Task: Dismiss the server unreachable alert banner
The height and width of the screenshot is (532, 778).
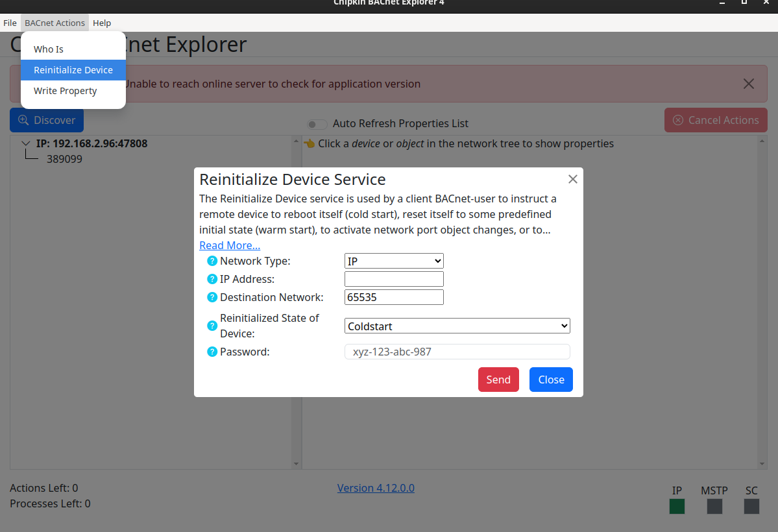Action: click(x=749, y=84)
